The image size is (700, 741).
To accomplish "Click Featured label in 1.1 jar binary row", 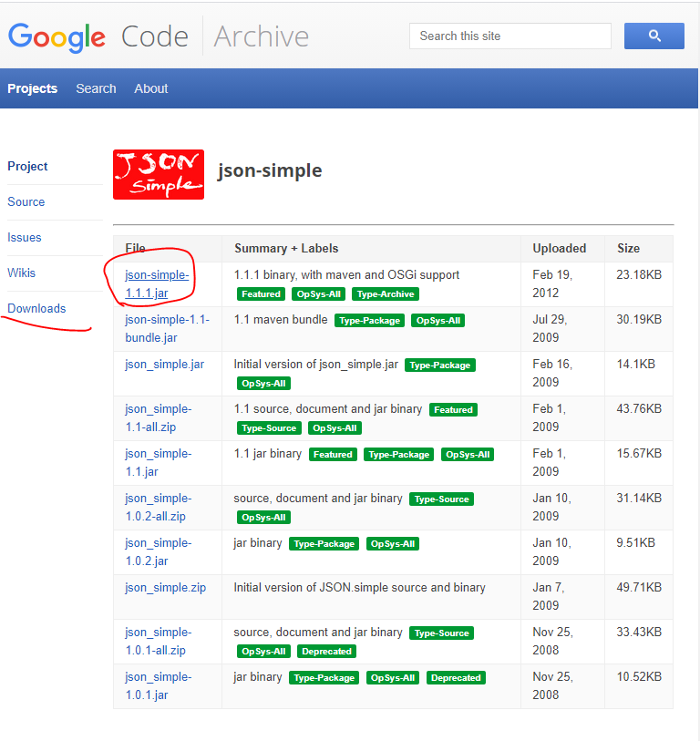I will pos(333,455).
